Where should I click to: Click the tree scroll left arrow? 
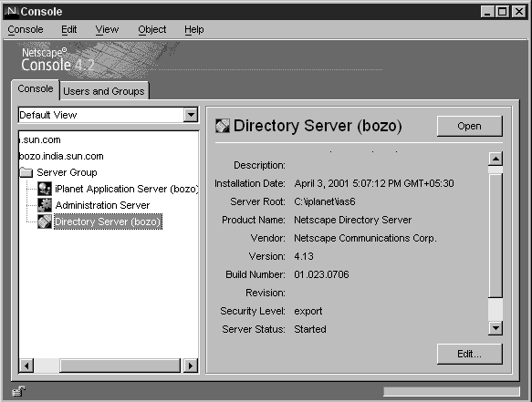[x=26, y=366]
